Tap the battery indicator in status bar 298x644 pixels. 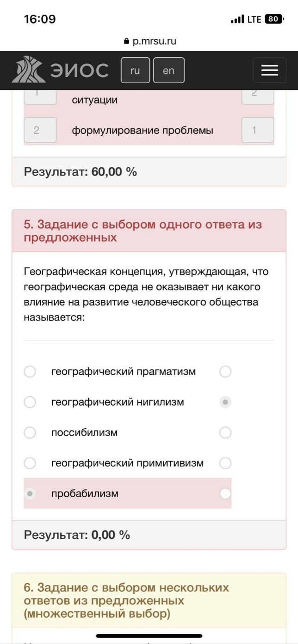click(274, 19)
